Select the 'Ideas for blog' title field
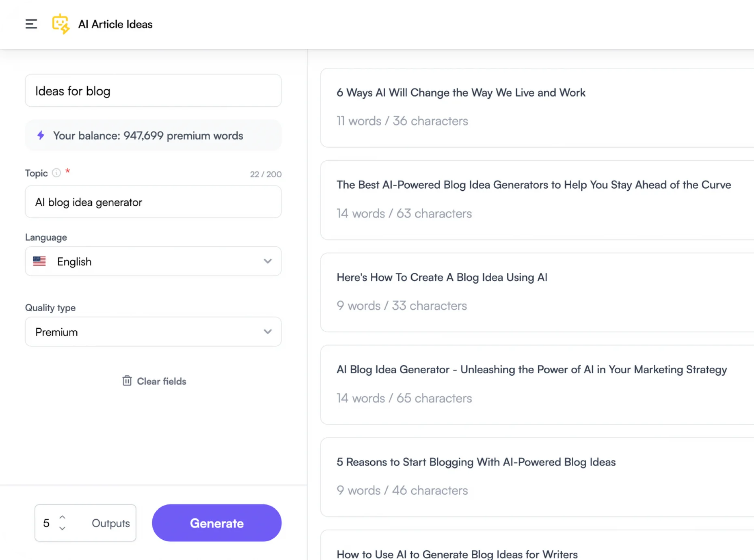The height and width of the screenshot is (560, 754). click(x=153, y=90)
